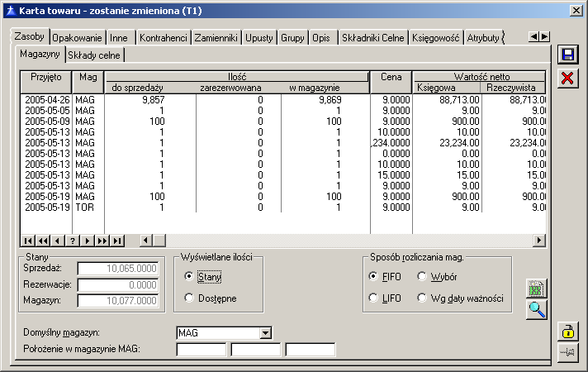Screen dimensions: 588x372
Task: Open the Domyślny magazyn dropdown
Action: [265, 333]
